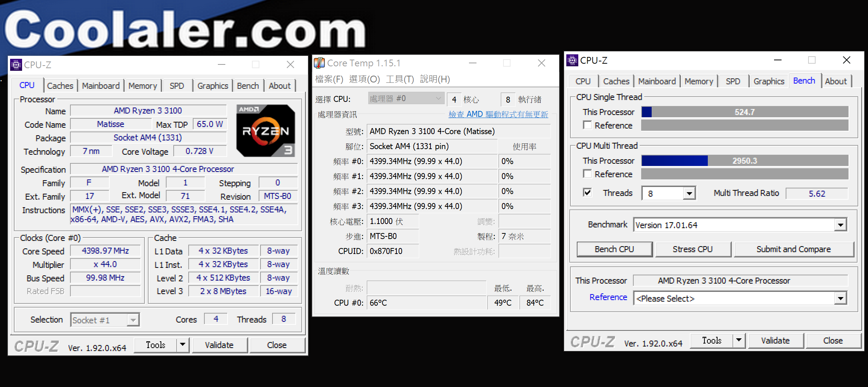
Task: Click the Multi Thread Ratio 5.62 field
Action: click(x=817, y=193)
